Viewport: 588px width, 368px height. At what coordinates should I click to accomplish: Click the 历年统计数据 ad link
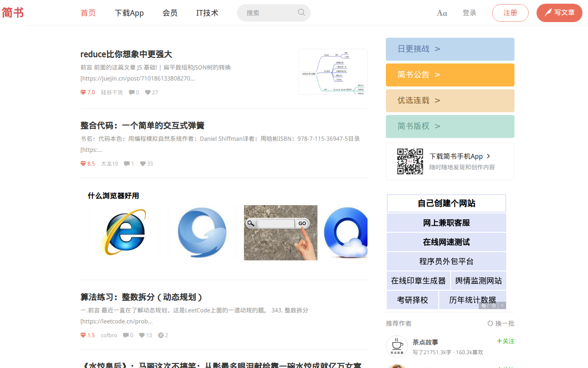click(x=473, y=300)
